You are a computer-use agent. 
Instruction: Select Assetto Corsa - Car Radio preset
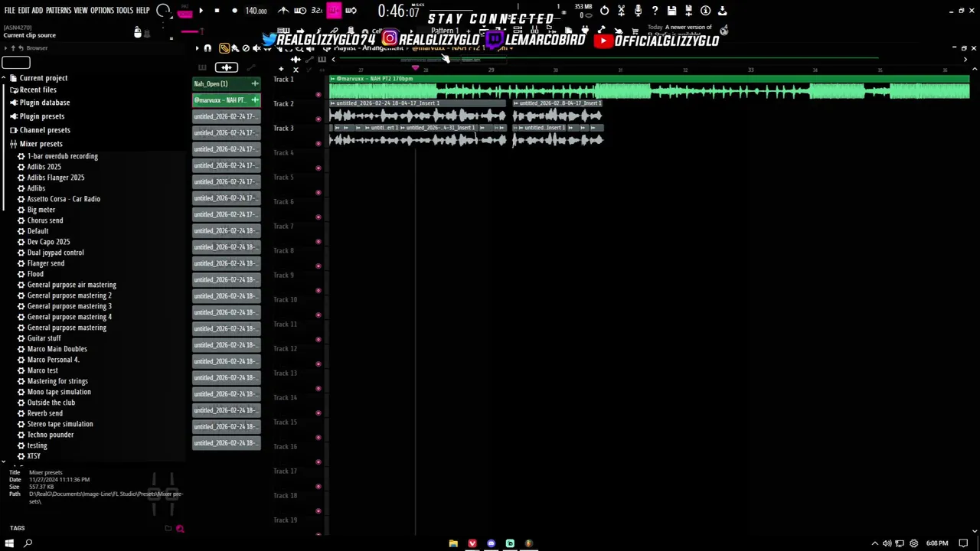click(x=64, y=199)
